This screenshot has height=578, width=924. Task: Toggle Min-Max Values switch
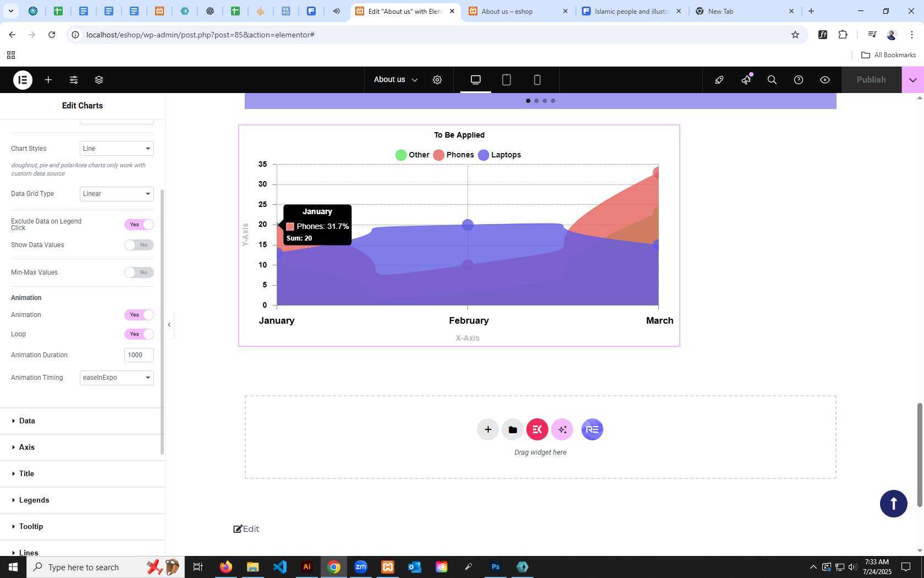point(139,272)
